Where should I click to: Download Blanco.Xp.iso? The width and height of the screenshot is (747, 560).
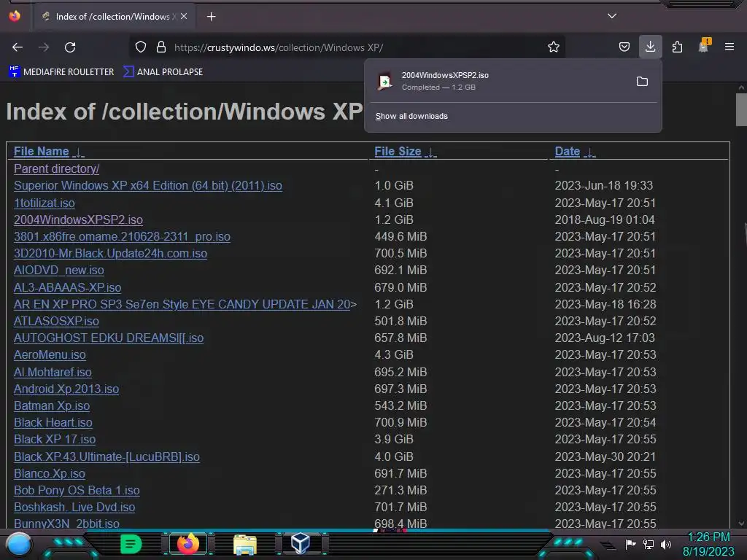point(50,474)
